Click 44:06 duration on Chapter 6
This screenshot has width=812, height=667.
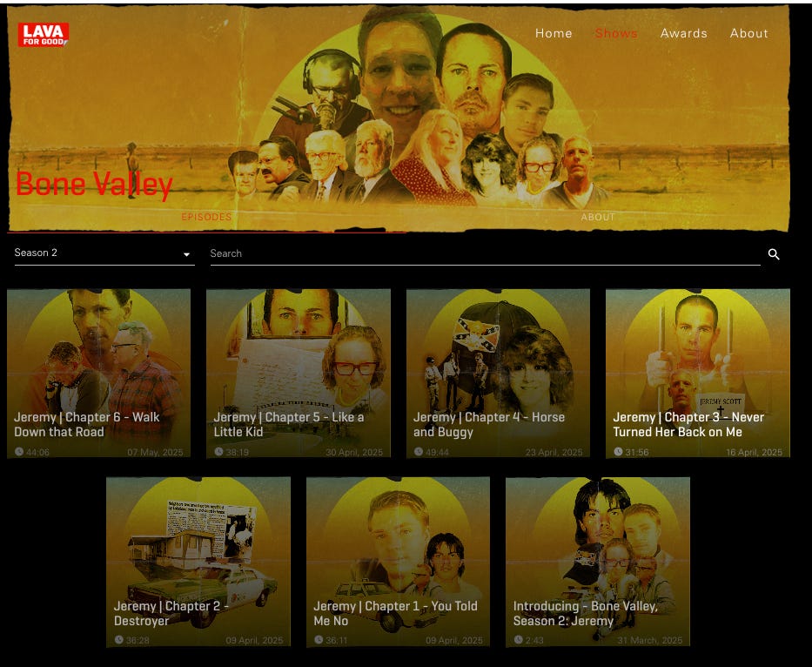[37, 453]
